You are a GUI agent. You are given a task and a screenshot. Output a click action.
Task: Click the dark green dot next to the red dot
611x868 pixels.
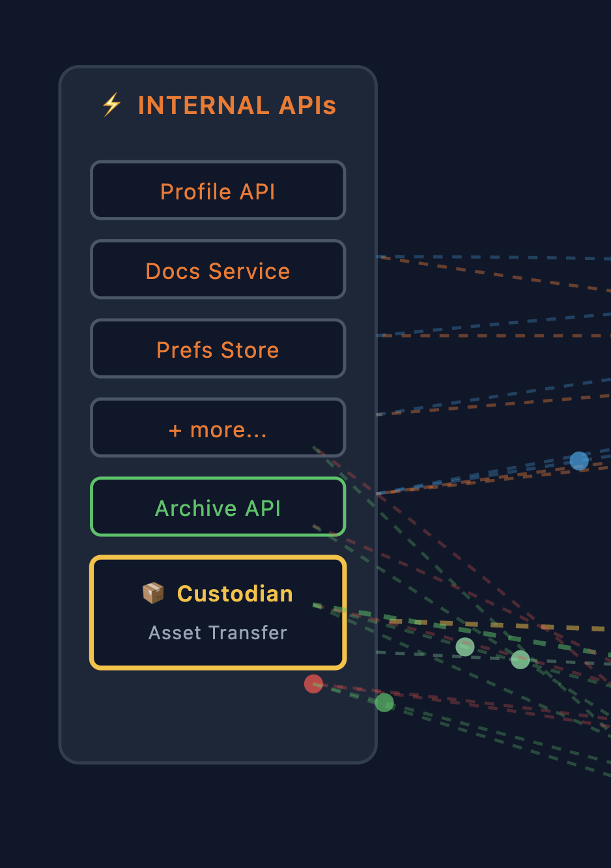coord(384,702)
